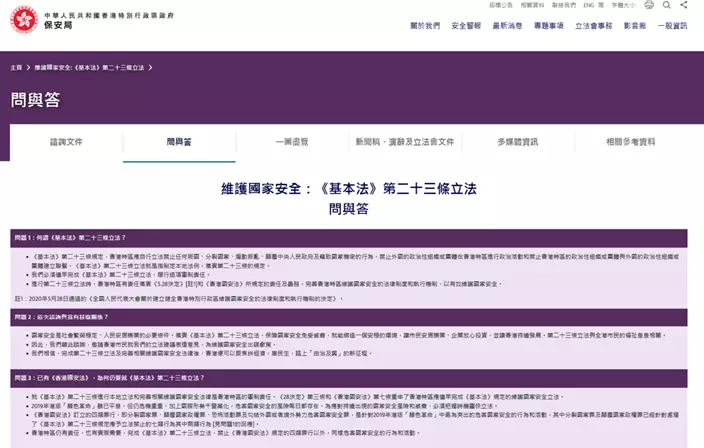Click the Hong Kong SAR emblem logo
The image size is (704, 448).
(24, 19)
